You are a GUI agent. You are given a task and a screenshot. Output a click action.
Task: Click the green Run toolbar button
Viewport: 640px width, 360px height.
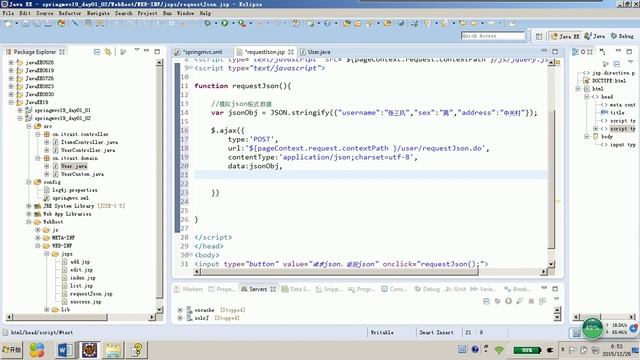tap(224, 23)
